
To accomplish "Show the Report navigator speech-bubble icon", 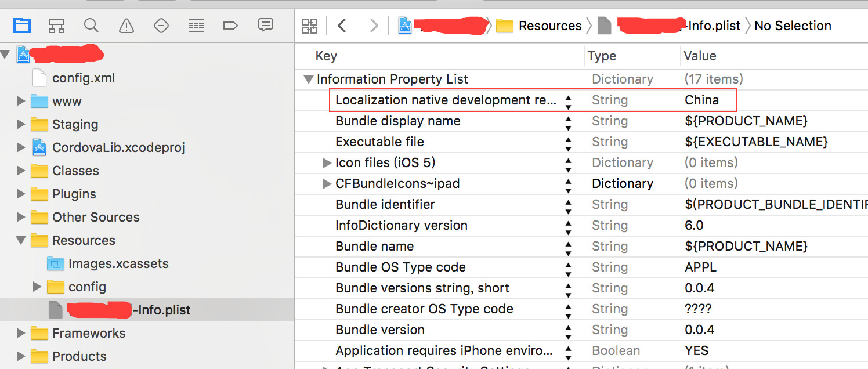I will (x=265, y=26).
